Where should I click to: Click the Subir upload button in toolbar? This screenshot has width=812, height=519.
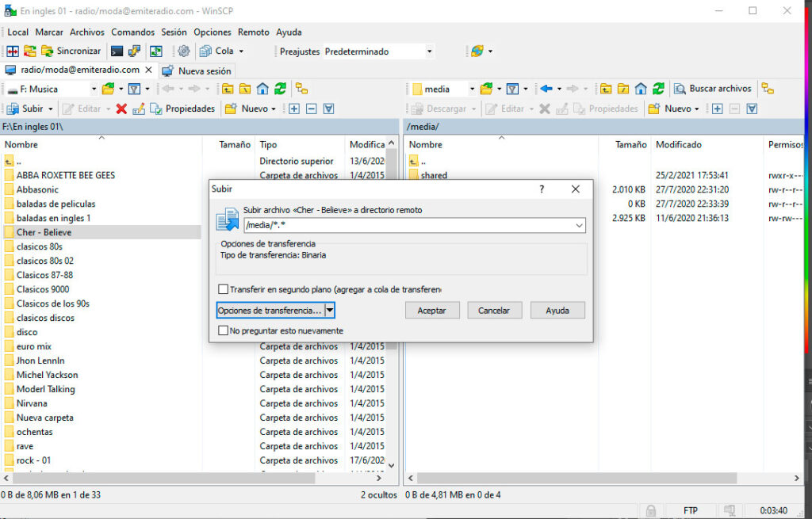pyautogui.click(x=25, y=109)
